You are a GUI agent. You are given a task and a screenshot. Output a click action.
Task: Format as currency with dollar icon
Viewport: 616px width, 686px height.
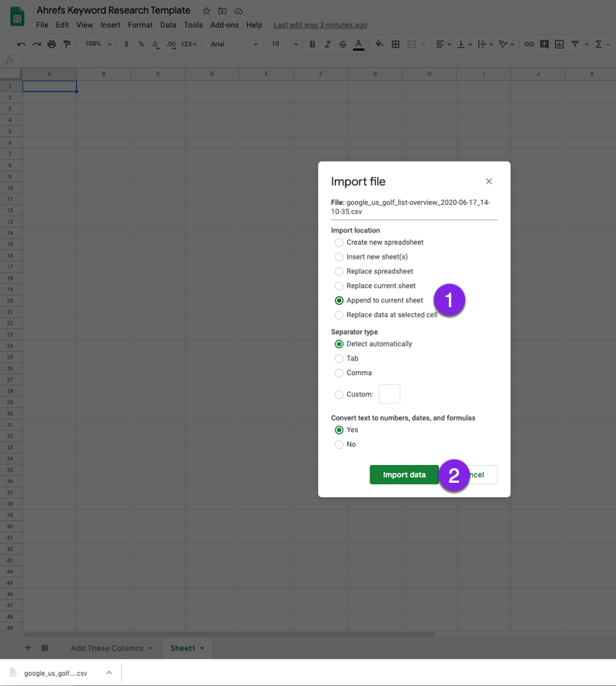pyautogui.click(x=126, y=44)
